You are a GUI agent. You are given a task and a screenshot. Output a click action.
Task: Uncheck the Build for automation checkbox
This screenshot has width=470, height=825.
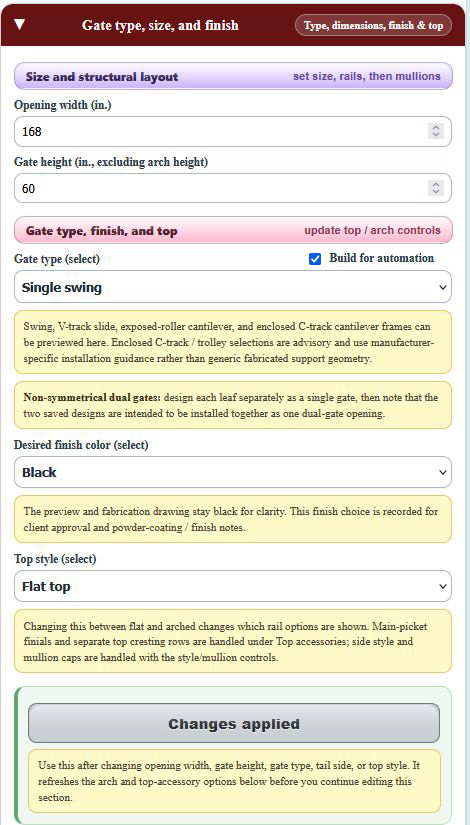click(315, 259)
